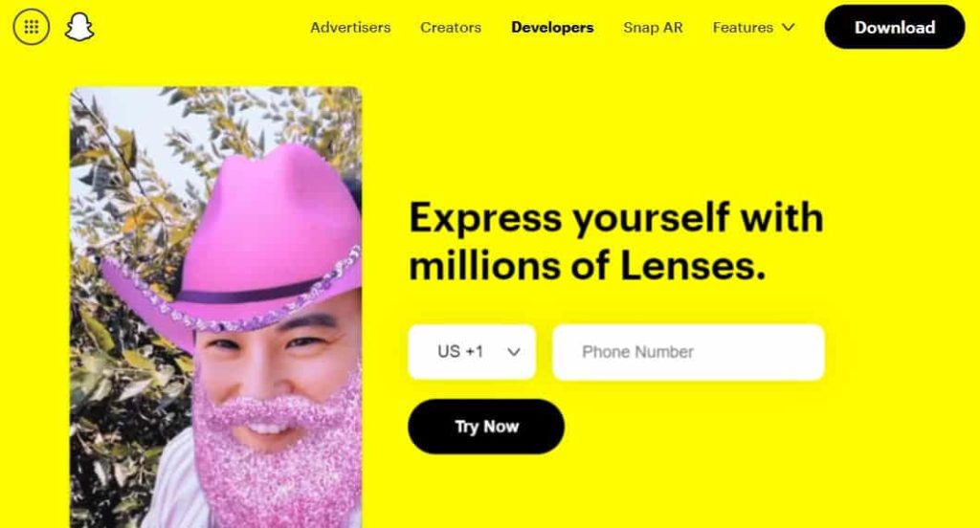
Task: Select the Developers navigation item
Action: 552,28
